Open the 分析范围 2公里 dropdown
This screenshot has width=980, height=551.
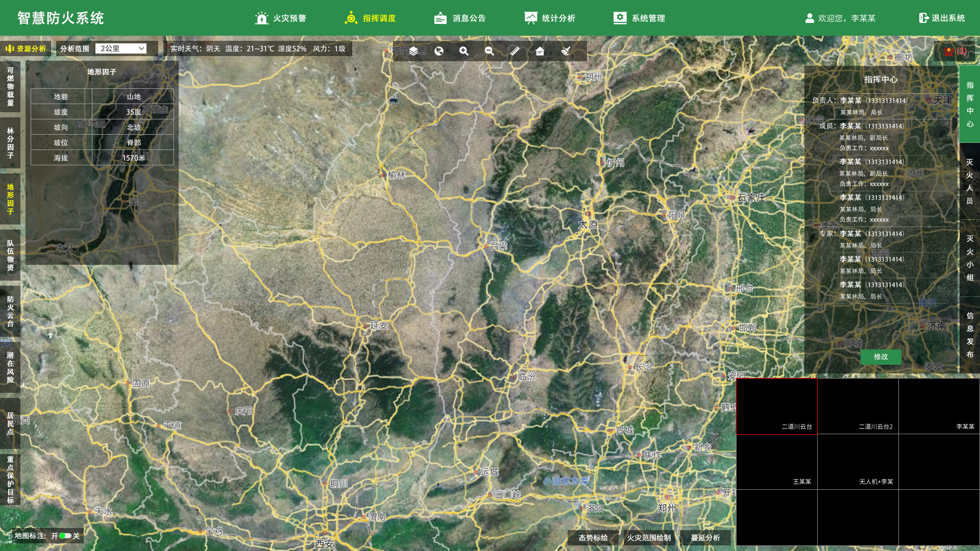pyautogui.click(x=121, y=48)
